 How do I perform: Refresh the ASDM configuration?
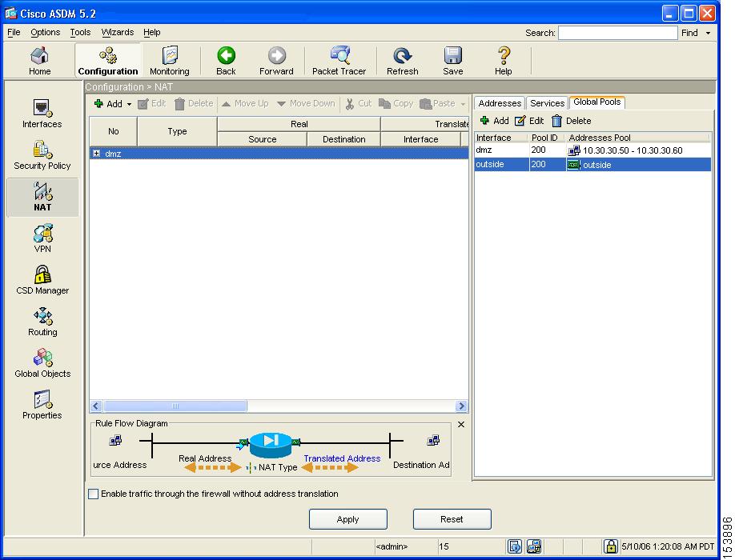point(402,61)
